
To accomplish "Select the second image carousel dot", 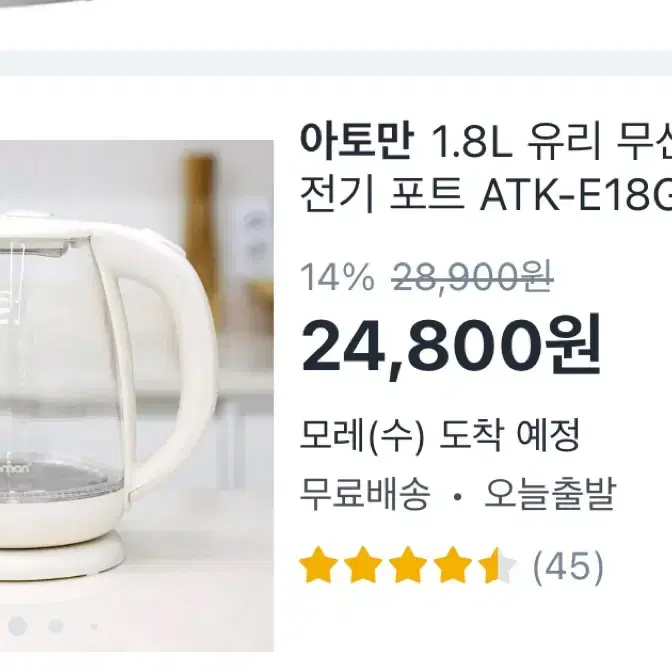I will coord(56,626).
